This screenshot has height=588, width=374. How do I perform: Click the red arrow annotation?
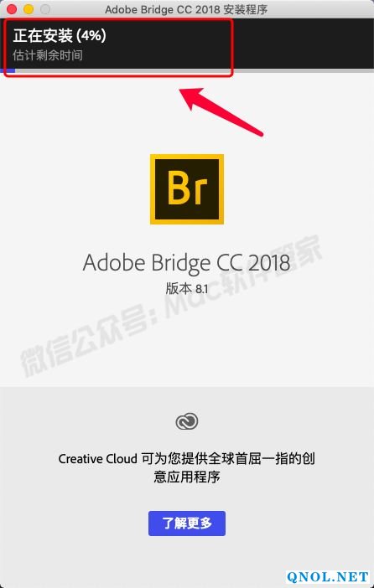click(221, 111)
